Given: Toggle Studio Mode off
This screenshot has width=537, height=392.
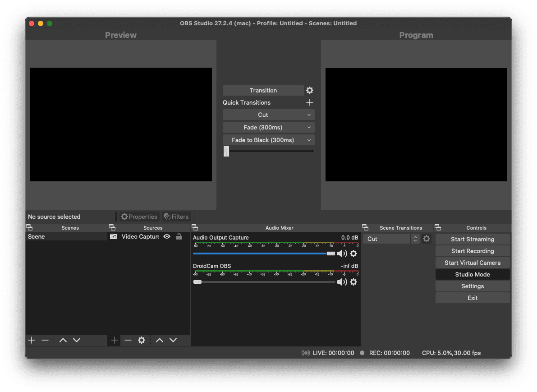Looking at the screenshot, I should 473,274.
